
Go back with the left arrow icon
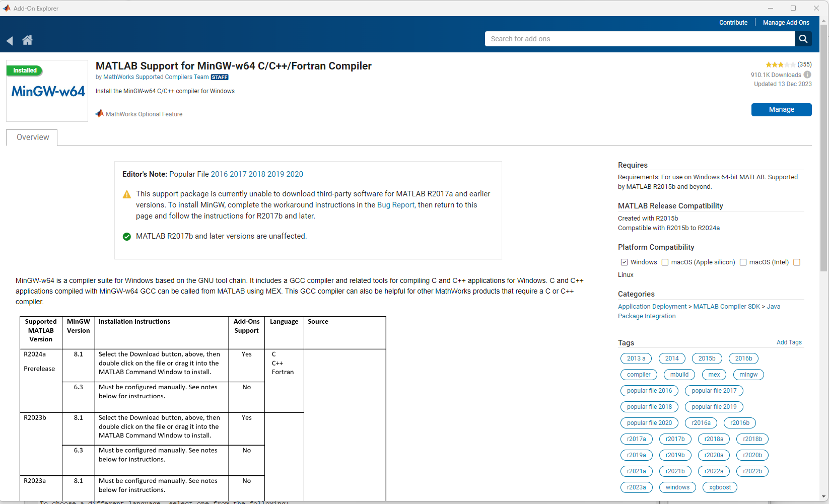[10, 41]
